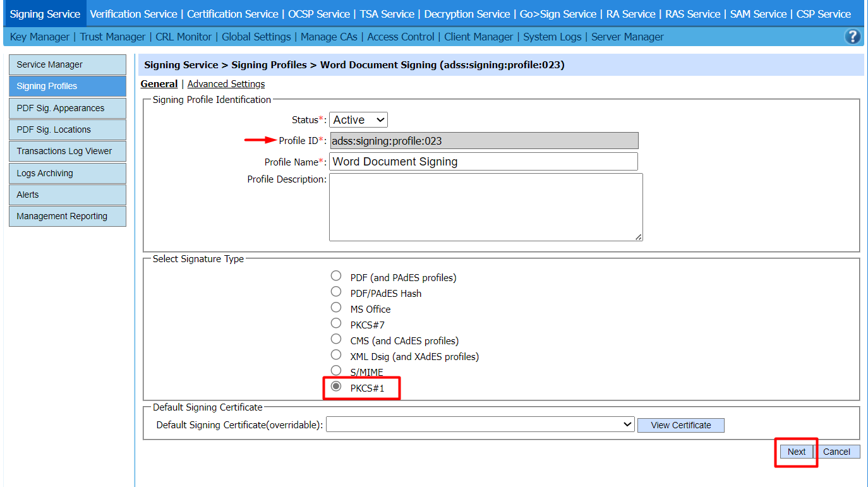Open the Status dropdown
The height and width of the screenshot is (487, 868).
[358, 120]
